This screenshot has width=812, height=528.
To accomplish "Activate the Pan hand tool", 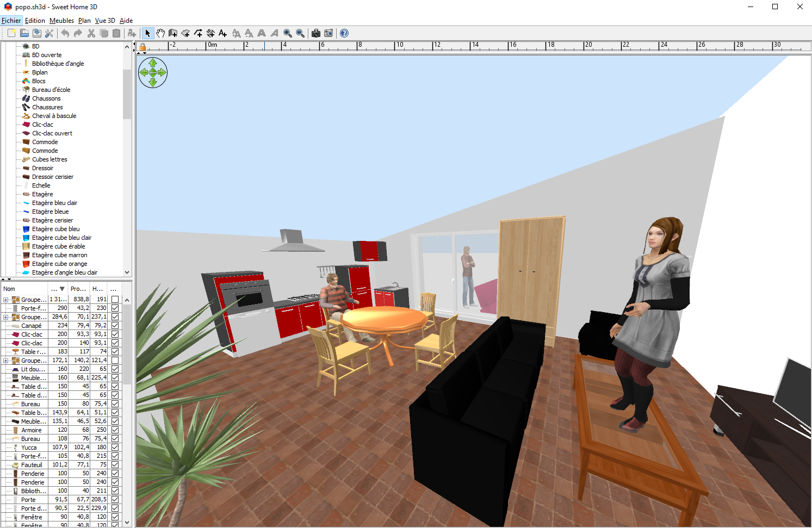I will pos(160,33).
